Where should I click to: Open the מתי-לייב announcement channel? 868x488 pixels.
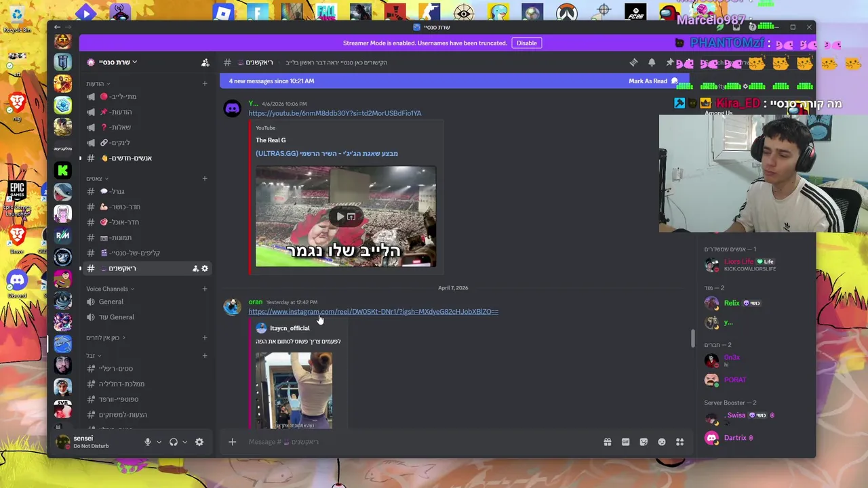click(146, 96)
